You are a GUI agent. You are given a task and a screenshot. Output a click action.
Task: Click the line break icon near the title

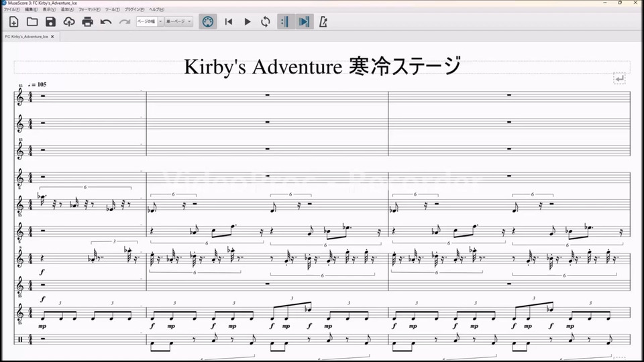[x=619, y=78]
